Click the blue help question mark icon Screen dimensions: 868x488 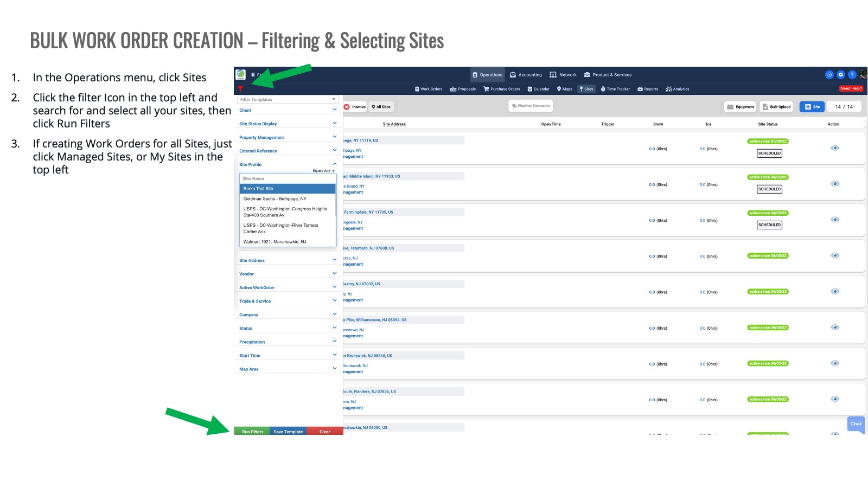click(x=852, y=75)
